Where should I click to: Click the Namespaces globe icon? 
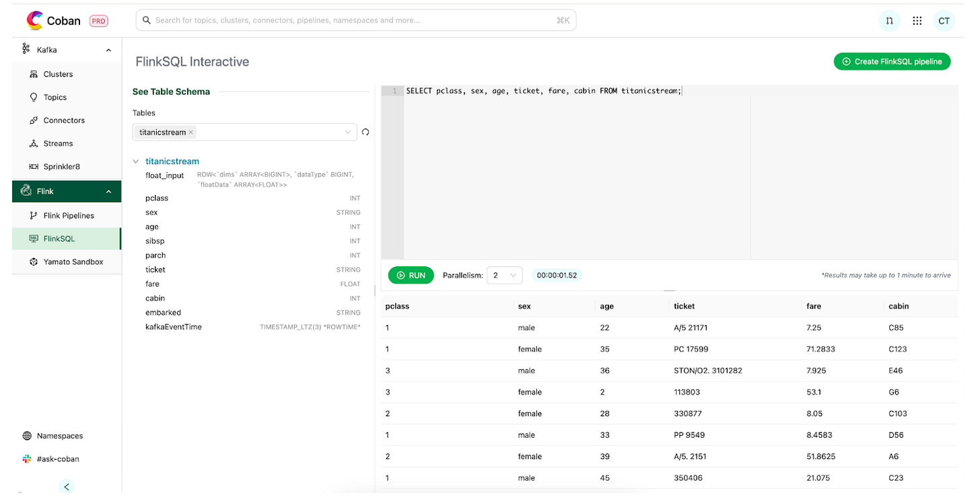[27, 436]
